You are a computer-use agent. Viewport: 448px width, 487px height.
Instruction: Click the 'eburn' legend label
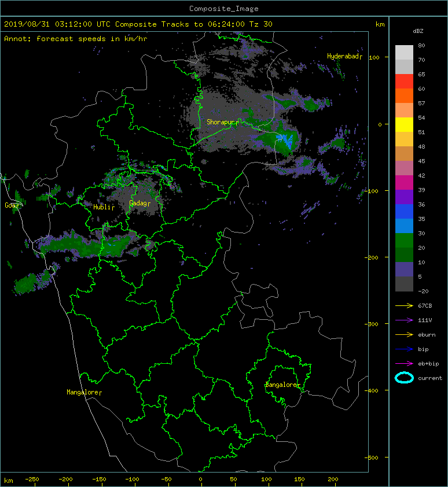(427, 334)
